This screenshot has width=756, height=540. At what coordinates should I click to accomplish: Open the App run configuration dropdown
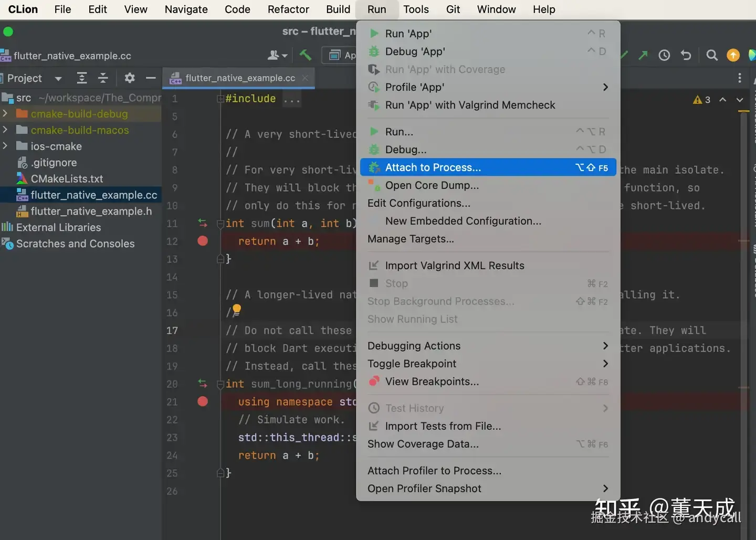[x=339, y=55]
